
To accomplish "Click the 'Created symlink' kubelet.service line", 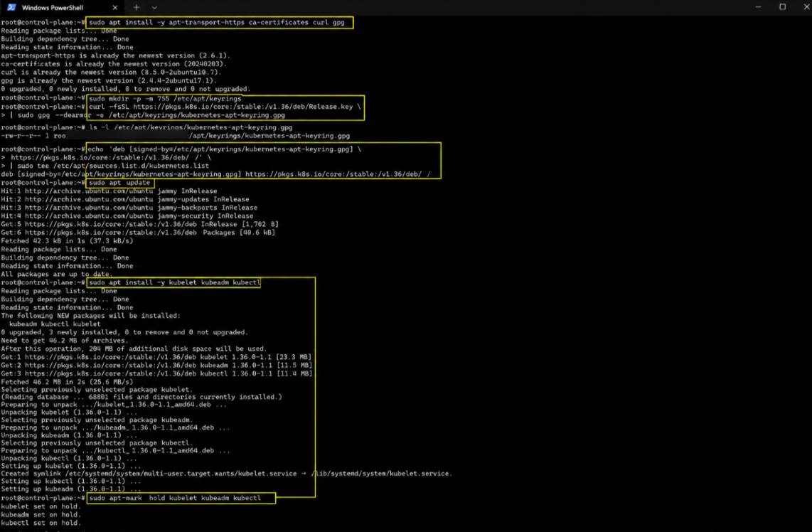I will 227,474.
